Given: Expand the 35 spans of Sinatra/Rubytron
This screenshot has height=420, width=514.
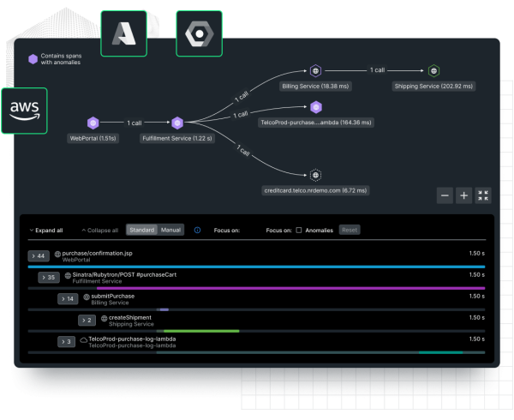Looking at the screenshot, I should (x=48, y=277).
